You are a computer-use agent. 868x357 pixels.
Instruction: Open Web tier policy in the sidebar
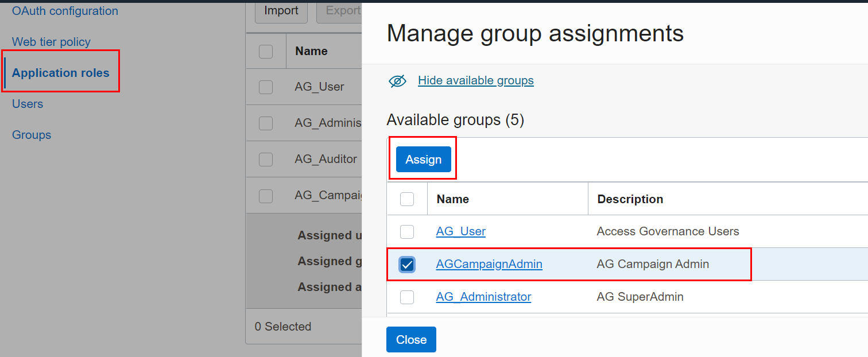[51, 42]
